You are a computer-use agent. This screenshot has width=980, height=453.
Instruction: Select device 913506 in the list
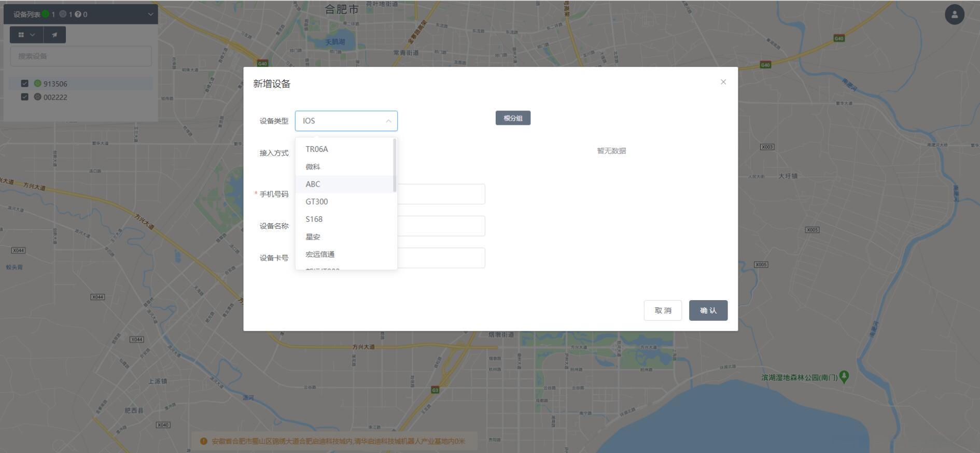(x=81, y=83)
